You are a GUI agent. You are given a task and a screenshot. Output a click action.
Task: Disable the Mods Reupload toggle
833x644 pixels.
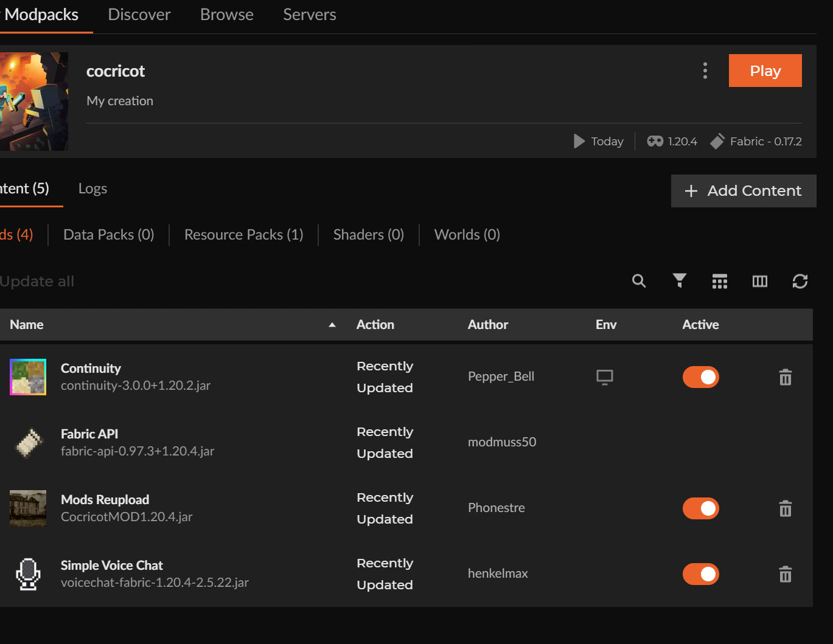tap(701, 508)
